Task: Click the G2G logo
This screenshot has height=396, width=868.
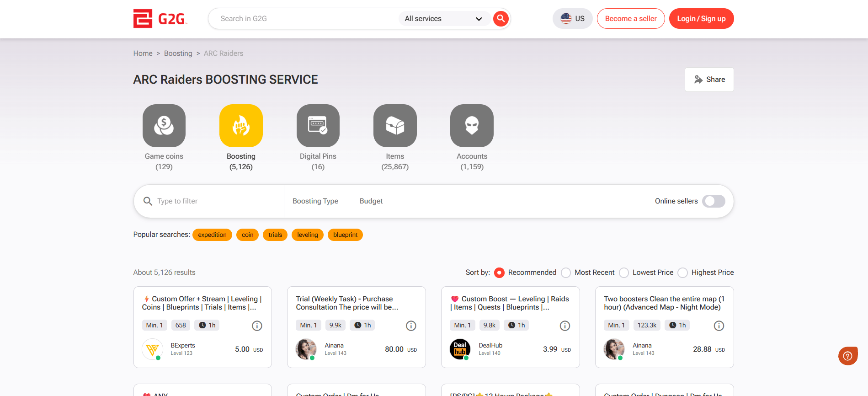Action: 160,19
